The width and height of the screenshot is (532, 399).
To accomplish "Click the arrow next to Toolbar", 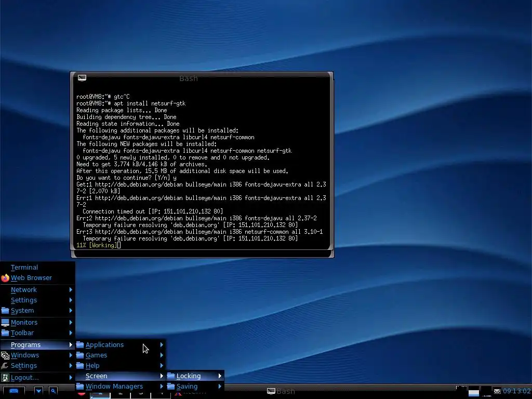I will click(x=71, y=333).
